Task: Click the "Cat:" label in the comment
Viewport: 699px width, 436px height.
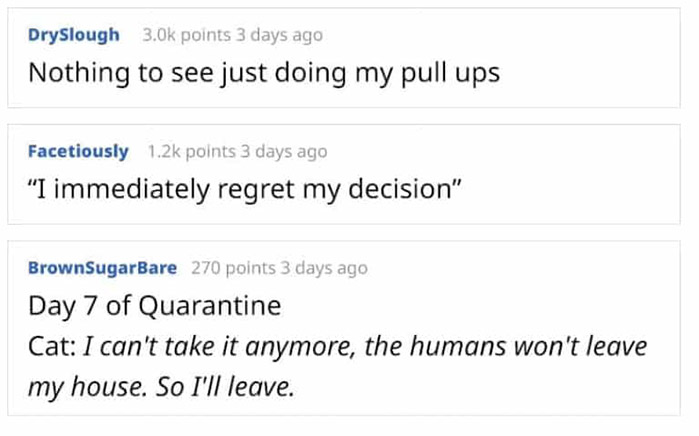Action: click(50, 347)
